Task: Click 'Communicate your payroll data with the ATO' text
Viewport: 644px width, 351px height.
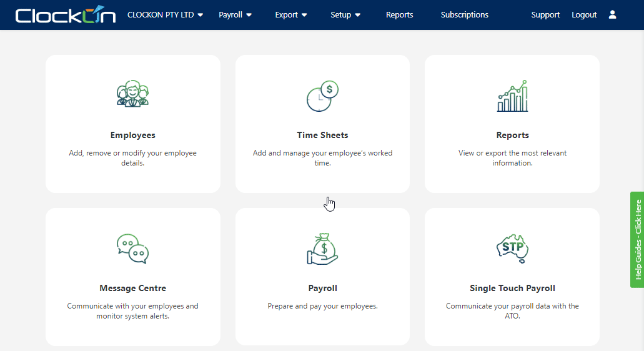Action: coord(512,311)
